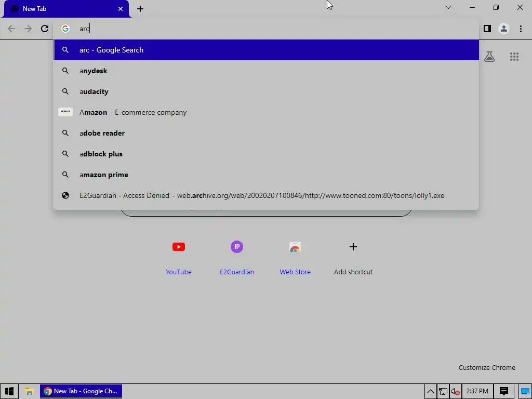Open the Web Store shortcut icon

[x=295, y=247]
